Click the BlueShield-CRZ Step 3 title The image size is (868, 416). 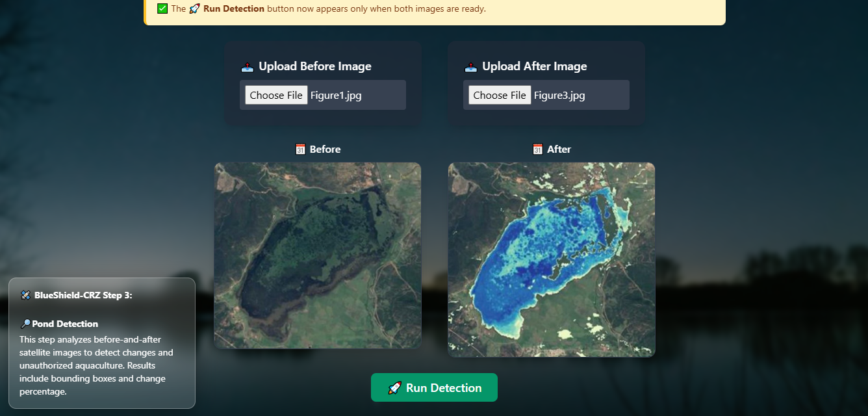coord(83,295)
